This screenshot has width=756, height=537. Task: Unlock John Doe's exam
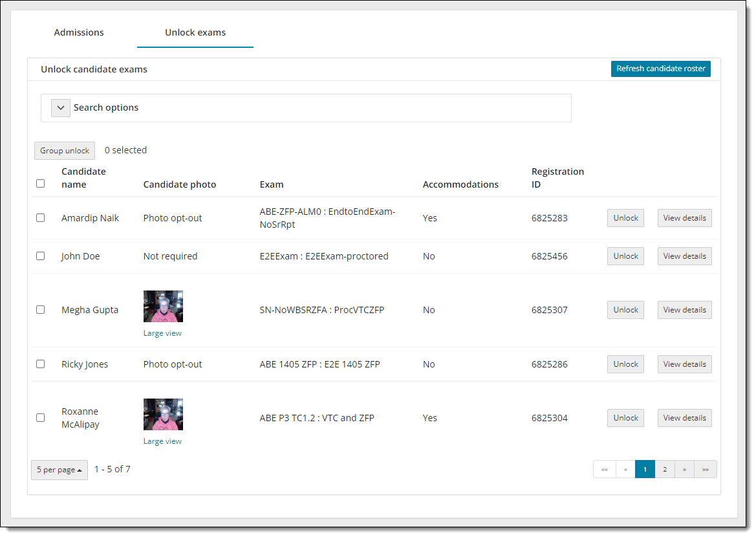point(625,256)
